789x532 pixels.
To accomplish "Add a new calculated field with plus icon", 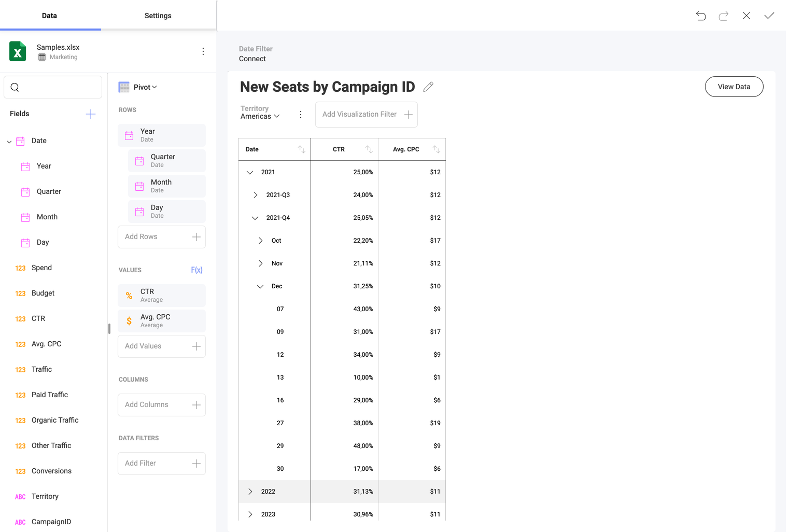I will click(x=91, y=114).
